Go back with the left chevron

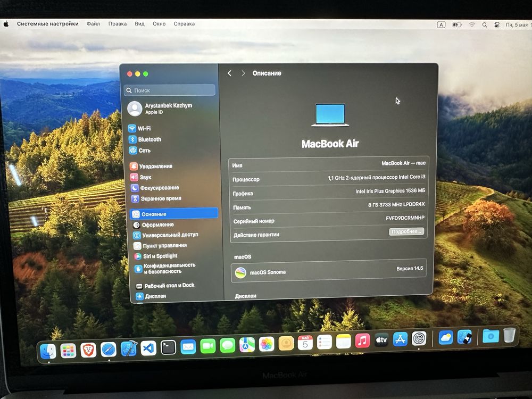point(229,73)
